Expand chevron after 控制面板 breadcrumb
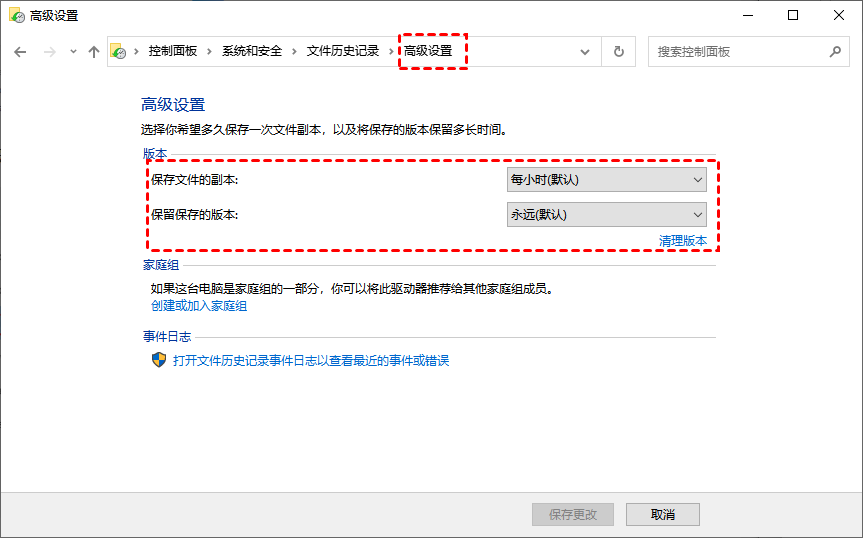Viewport: 863px width, 538px height. pyautogui.click(x=209, y=51)
